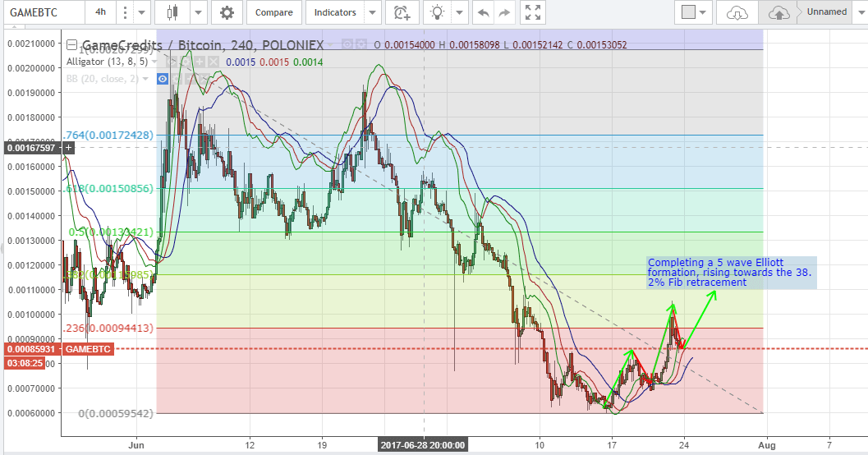Open the BB (20, close, 2) legend dropdown
The height and width of the screenshot is (455, 868).
pyautogui.click(x=145, y=79)
